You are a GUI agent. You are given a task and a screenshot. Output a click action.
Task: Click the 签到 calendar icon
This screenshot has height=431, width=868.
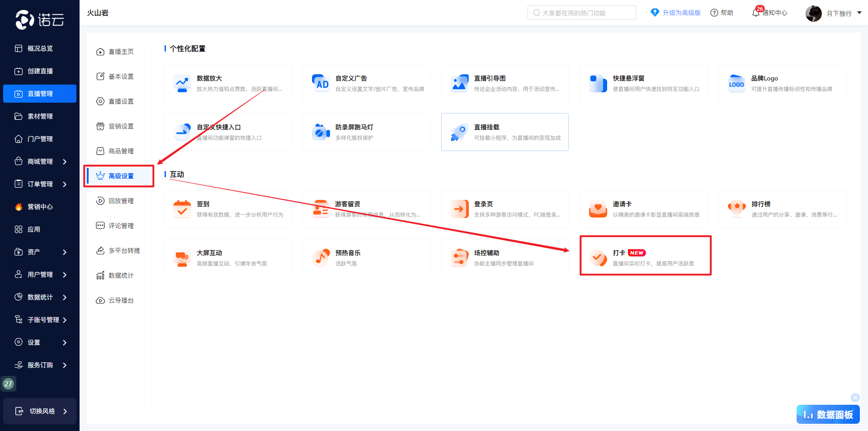pos(182,209)
